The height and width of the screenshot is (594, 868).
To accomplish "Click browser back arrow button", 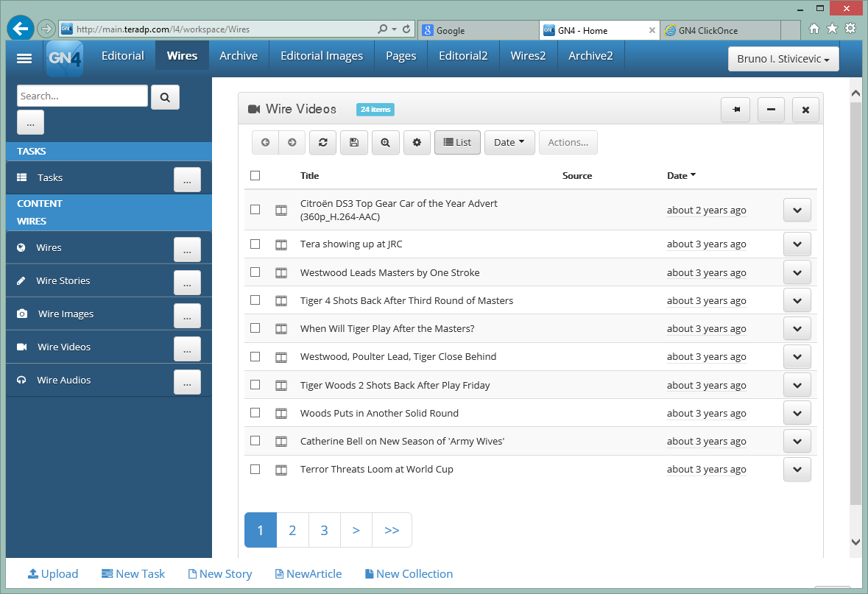I will point(21,28).
